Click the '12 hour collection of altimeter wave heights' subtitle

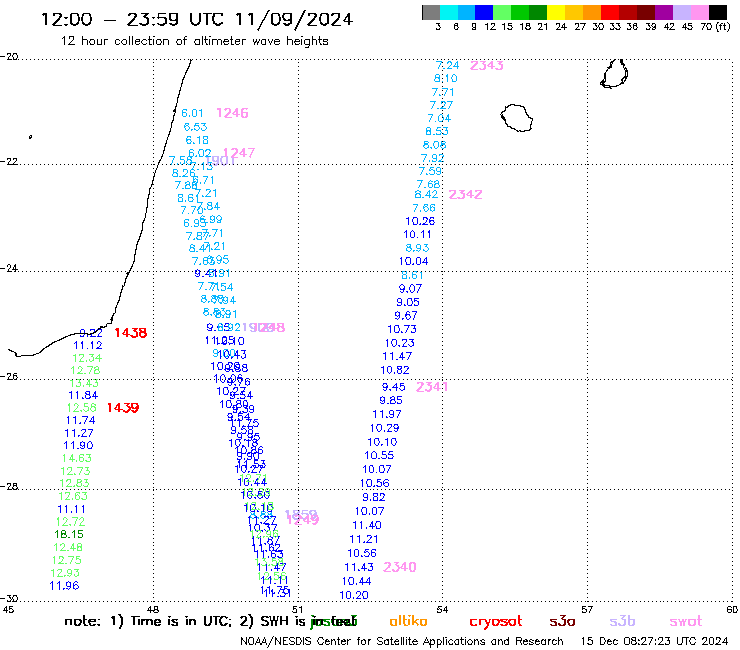tap(194, 41)
